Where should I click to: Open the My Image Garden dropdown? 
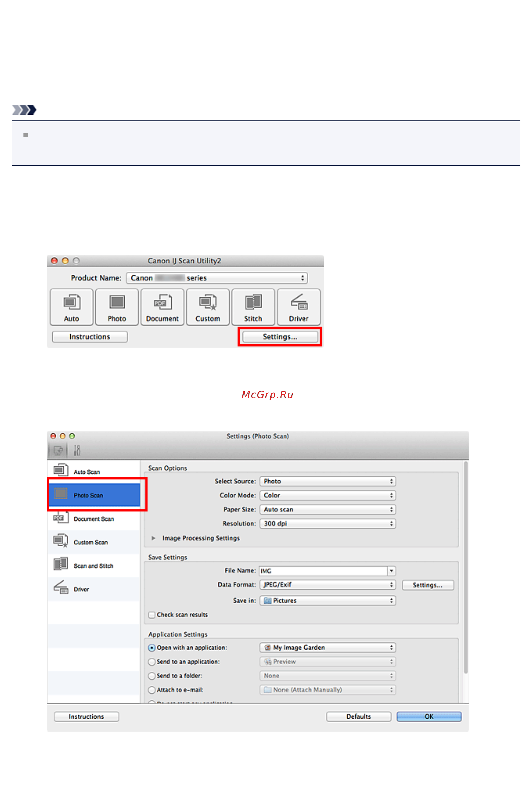(328, 647)
